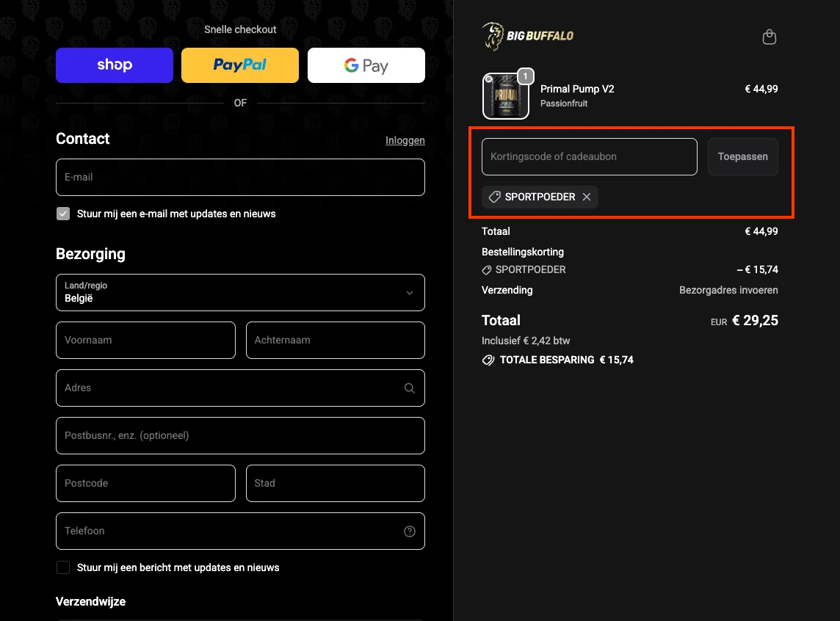
Task: Focus the Kortingscode of cadeaubon field
Action: tap(589, 156)
